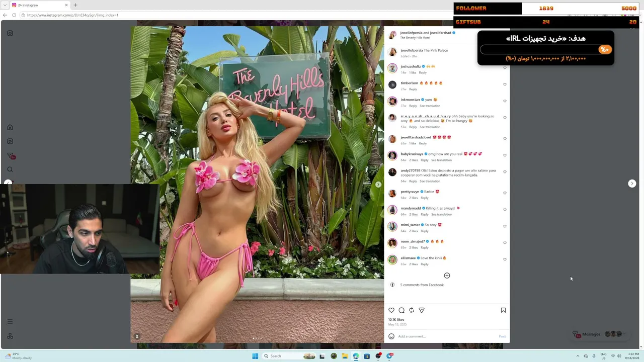Open the Windows Start menu
The width and height of the screenshot is (644, 362).
point(255,356)
